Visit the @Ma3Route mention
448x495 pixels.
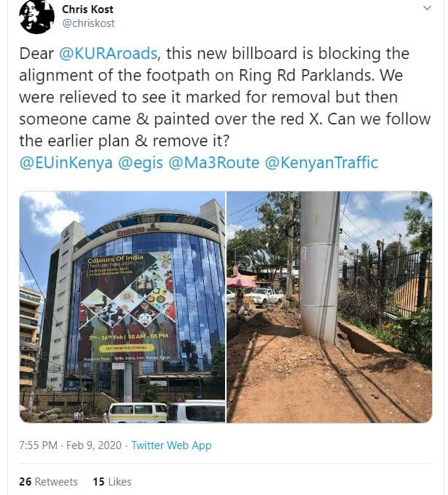pyautogui.click(x=214, y=162)
